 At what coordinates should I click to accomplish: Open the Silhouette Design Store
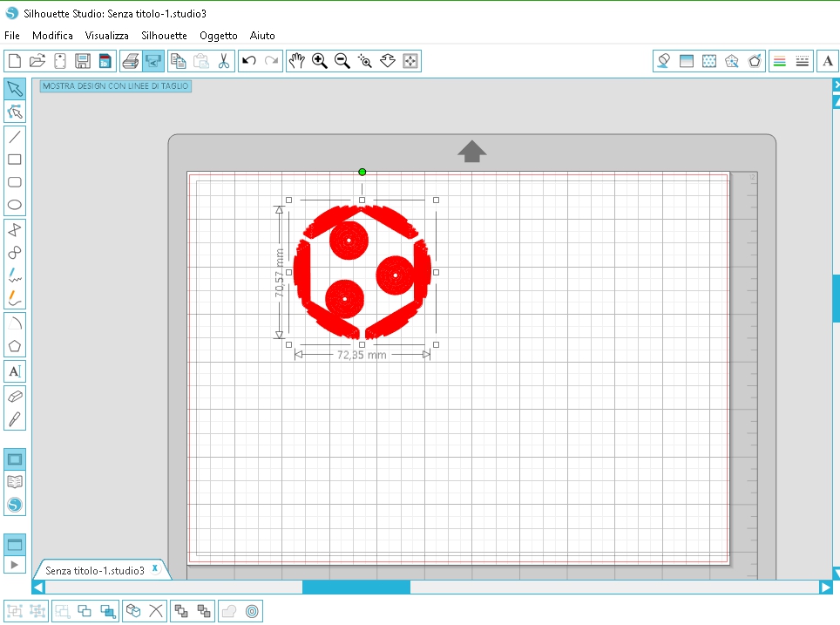(15, 505)
